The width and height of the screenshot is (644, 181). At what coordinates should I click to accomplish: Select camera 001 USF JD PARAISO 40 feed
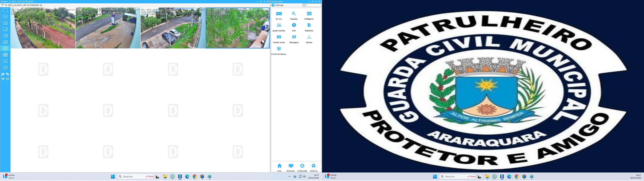pos(43,28)
